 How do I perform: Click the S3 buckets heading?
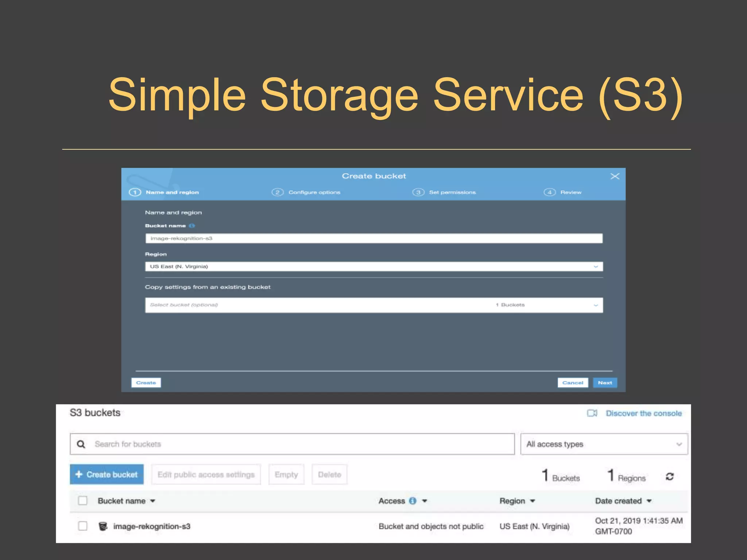(x=95, y=413)
